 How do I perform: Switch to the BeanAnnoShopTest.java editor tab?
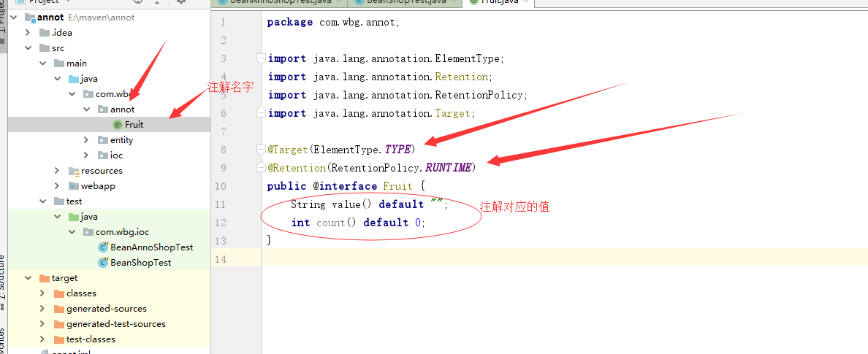(280, 2)
